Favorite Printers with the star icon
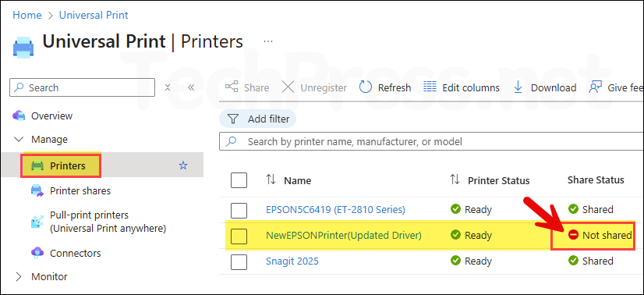 click(x=182, y=165)
